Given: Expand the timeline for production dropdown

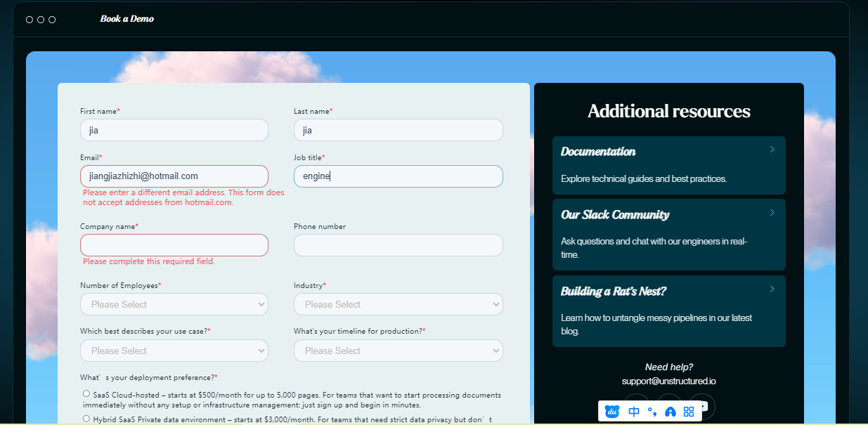Looking at the screenshot, I should click(x=398, y=351).
